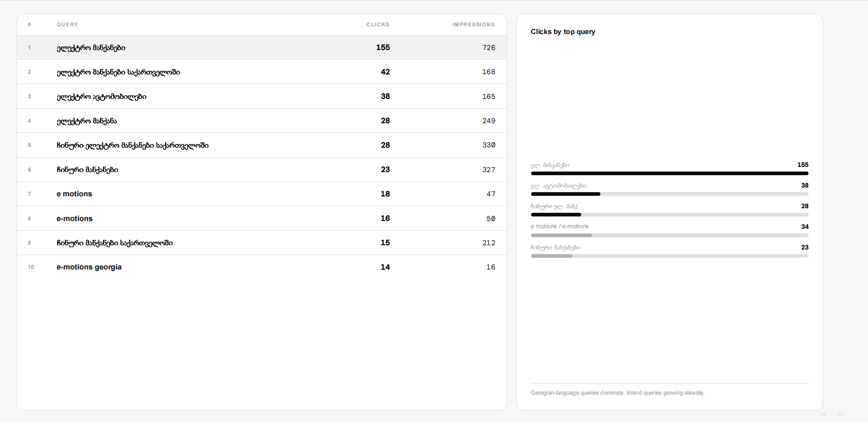The height and width of the screenshot is (423, 868).
Task: Select the 'e-motions georgia' query row
Action: tap(262, 267)
